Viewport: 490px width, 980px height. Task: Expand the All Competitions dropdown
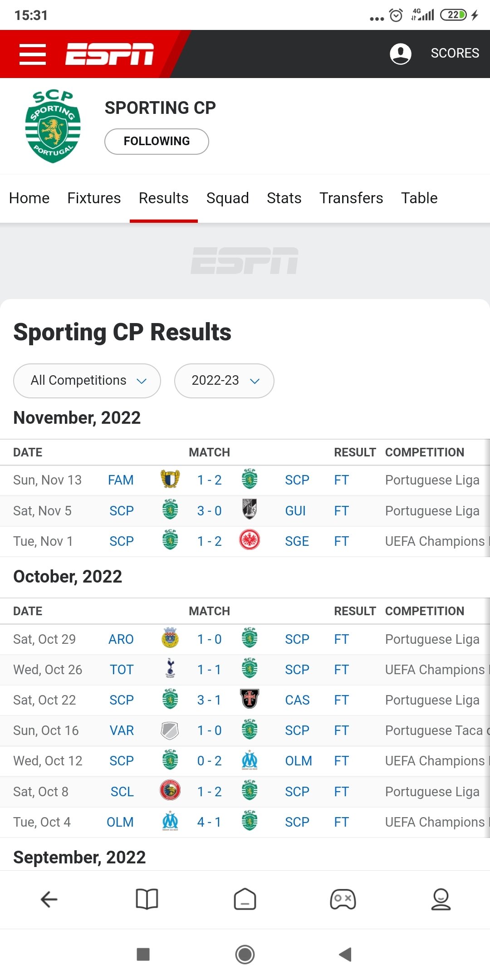click(87, 381)
